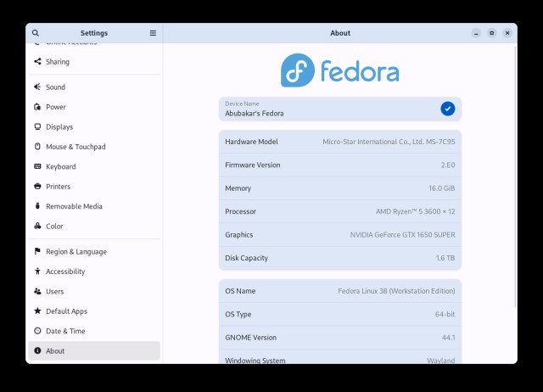Click the Users icon in sidebar

click(x=37, y=291)
